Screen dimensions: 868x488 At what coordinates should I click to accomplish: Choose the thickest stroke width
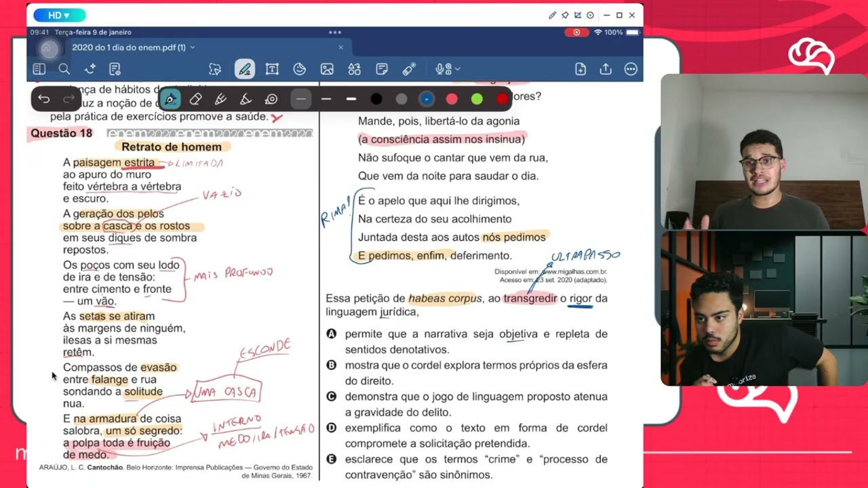351,99
